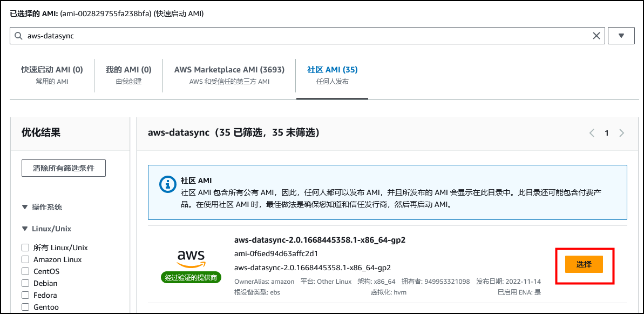The height and width of the screenshot is (314, 644).
Task: Click 清除所有筛选条件 button
Action: (x=64, y=168)
